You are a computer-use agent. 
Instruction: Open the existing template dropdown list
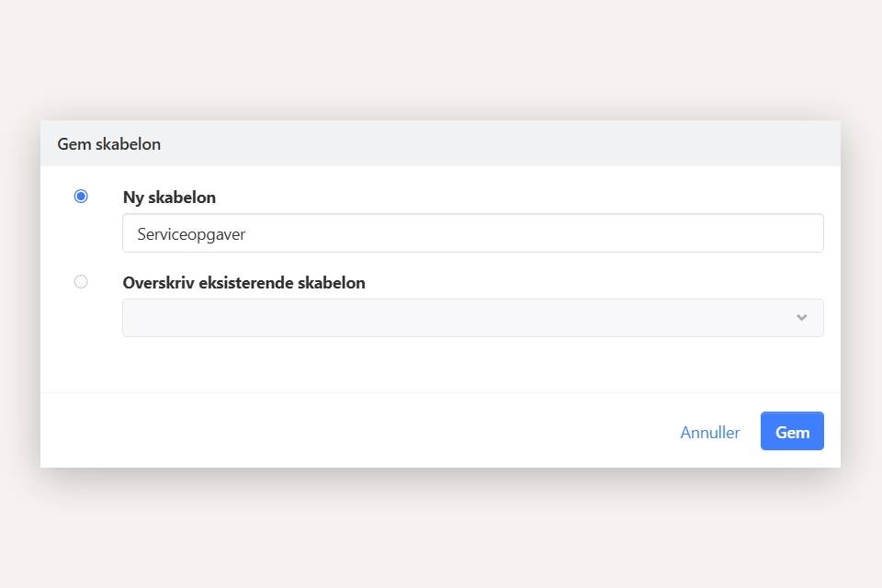point(472,318)
